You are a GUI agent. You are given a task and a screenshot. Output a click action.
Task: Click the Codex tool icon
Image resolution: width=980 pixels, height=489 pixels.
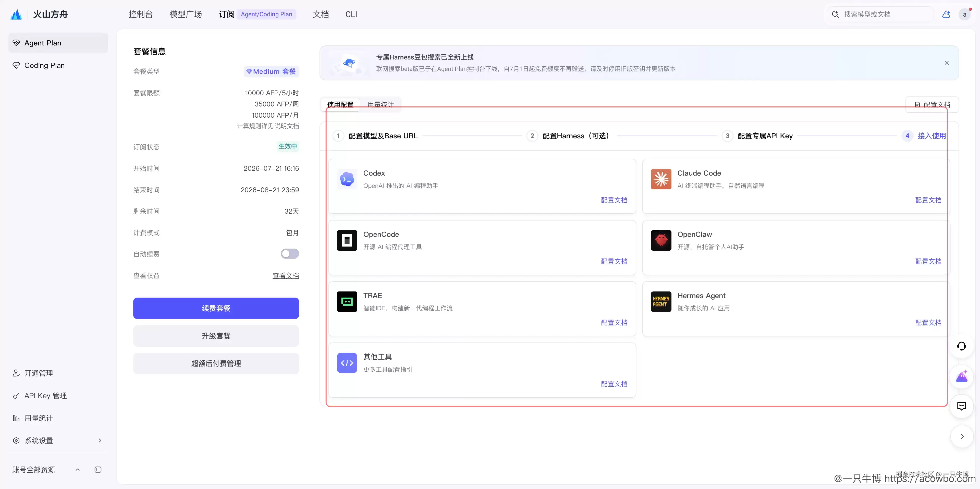click(x=347, y=179)
